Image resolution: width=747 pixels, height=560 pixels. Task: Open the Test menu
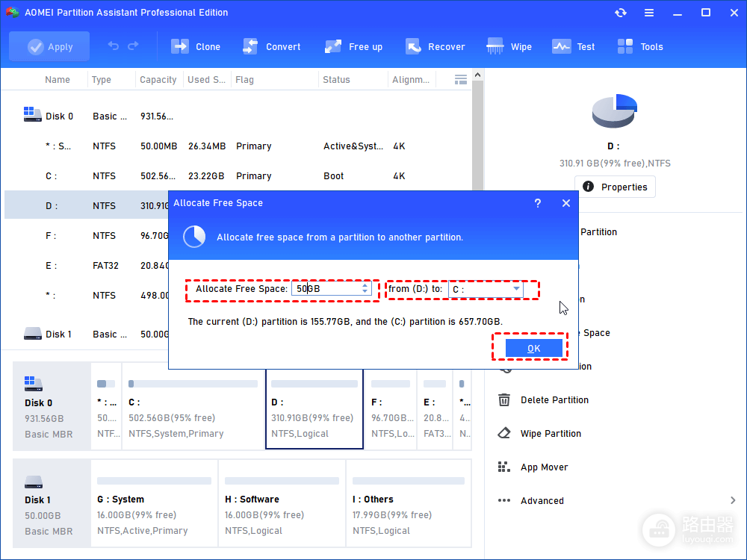tap(573, 46)
